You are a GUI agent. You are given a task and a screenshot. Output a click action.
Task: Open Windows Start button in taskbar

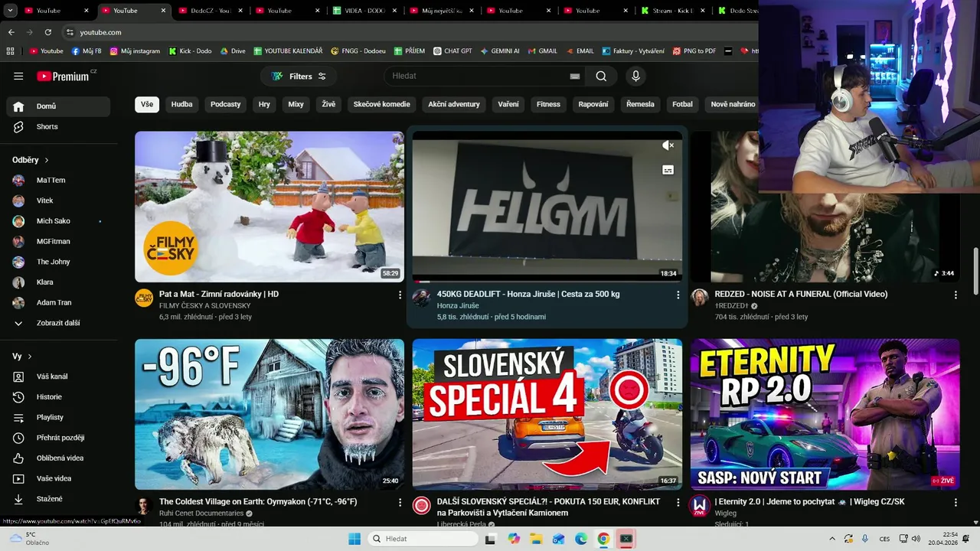tap(354, 539)
